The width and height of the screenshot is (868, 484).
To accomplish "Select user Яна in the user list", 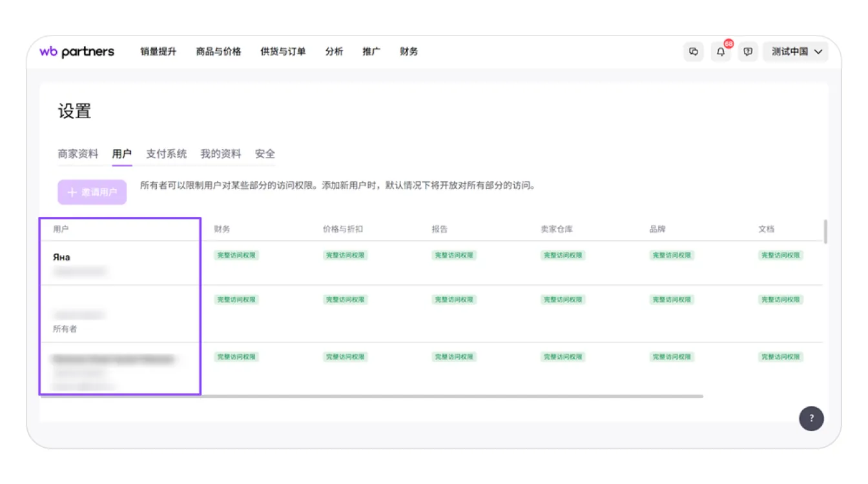I will tap(62, 257).
